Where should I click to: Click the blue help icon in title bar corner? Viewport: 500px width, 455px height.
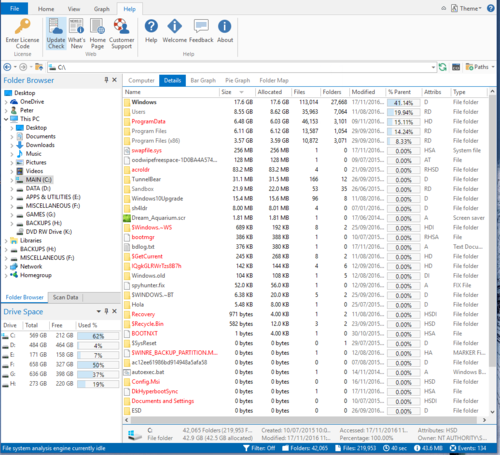[491, 8]
